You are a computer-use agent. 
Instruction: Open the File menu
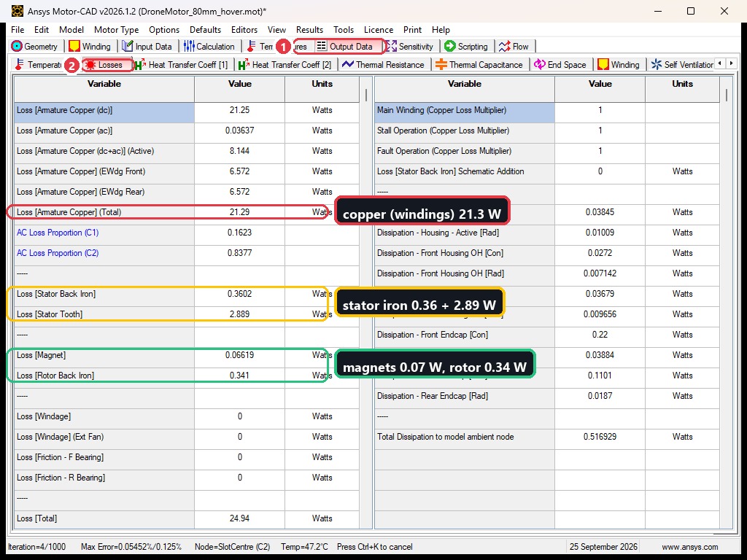pos(18,29)
